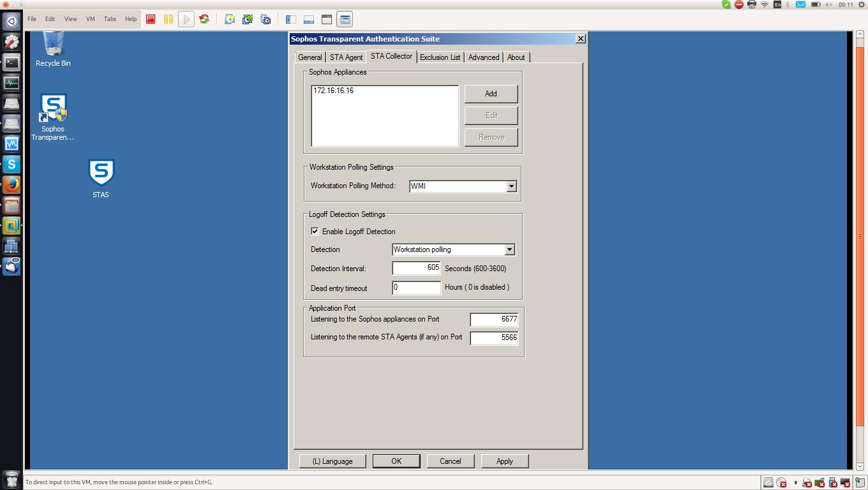Screen dimensions: 868x490
Task: Click the mail envelope indicator in top panel
Action: click(800, 4)
